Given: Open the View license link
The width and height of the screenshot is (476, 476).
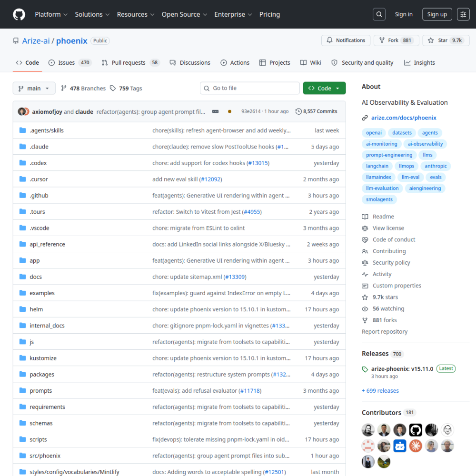Looking at the screenshot, I should click(388, 228).
